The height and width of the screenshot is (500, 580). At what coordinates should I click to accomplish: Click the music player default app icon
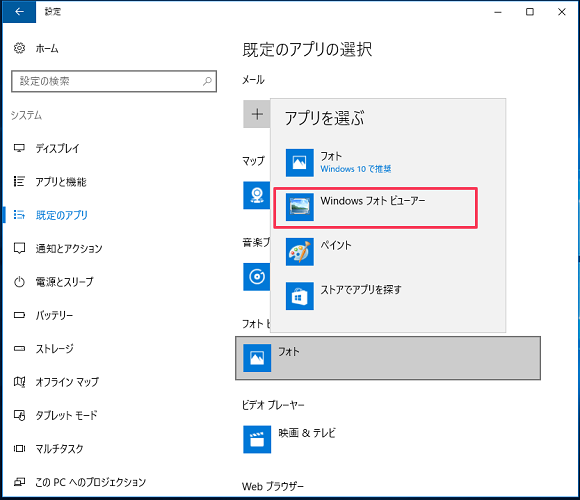(x=256, y=277)
